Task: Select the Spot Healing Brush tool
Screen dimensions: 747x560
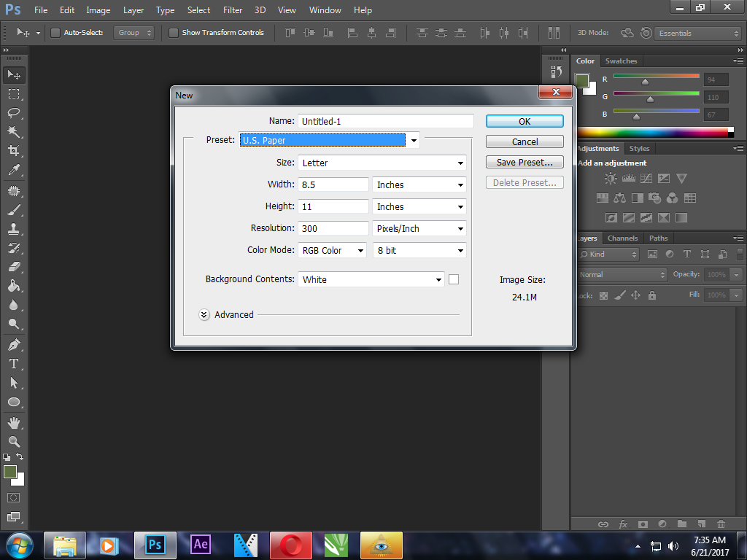Action: (14, 191)
